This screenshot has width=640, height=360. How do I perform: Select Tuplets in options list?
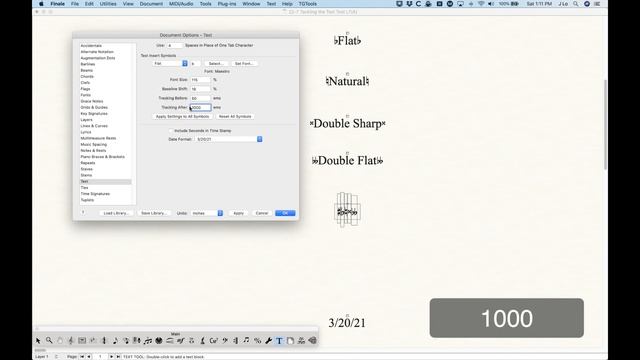(87, 200)
